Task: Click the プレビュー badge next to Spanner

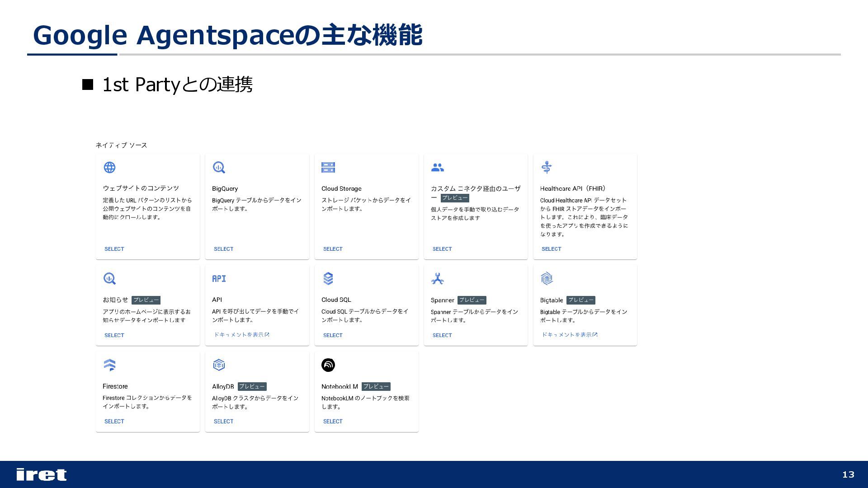Action: click(x=472, y=300)
